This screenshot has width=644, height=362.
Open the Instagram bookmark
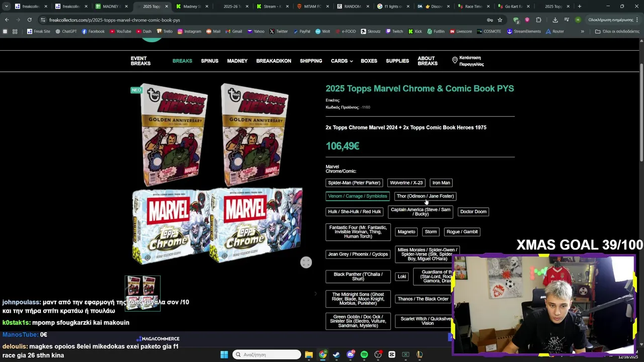tap(189, 31)
